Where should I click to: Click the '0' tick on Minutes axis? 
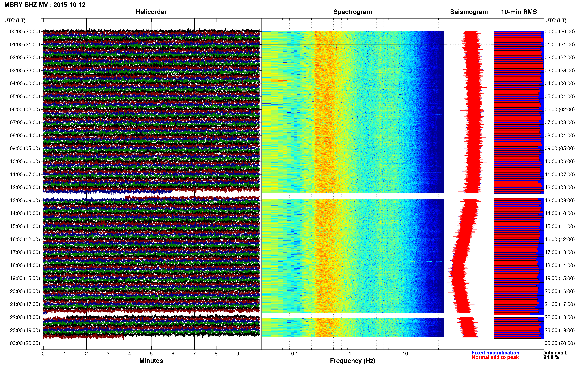43,354
